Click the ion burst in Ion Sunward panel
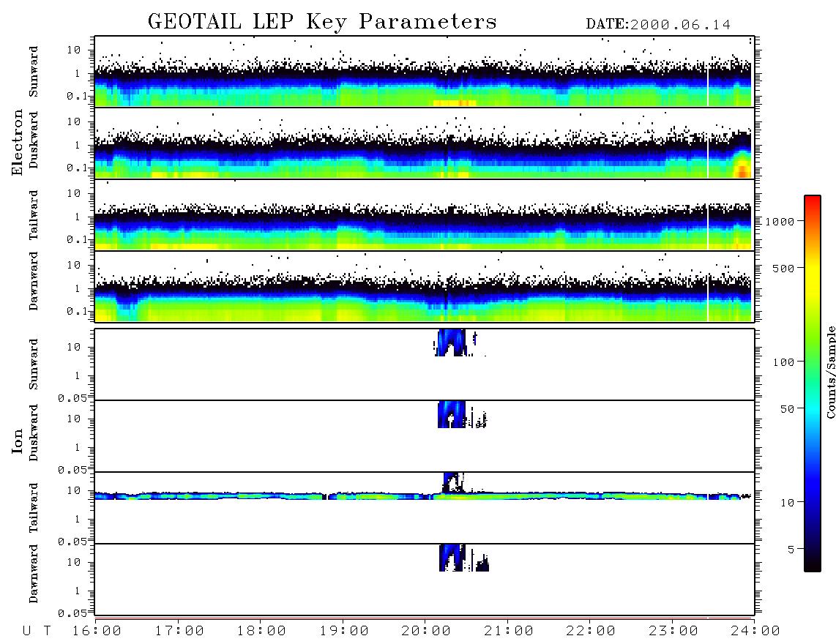 452,342
